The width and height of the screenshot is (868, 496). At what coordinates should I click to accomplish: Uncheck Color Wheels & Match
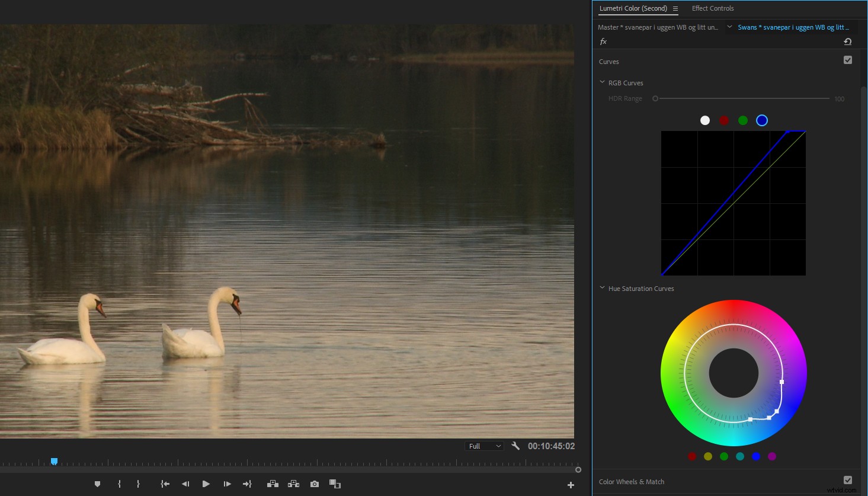[848, 480]
